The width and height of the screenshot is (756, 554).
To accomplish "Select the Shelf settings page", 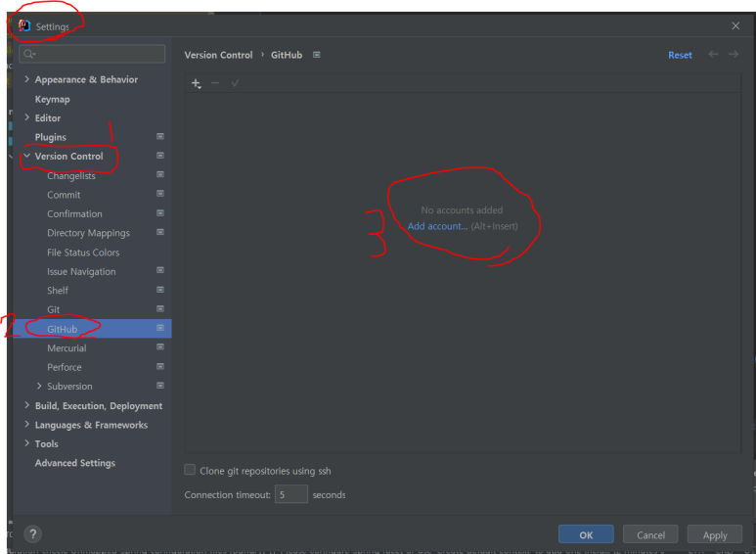I will tap(58, 291).
